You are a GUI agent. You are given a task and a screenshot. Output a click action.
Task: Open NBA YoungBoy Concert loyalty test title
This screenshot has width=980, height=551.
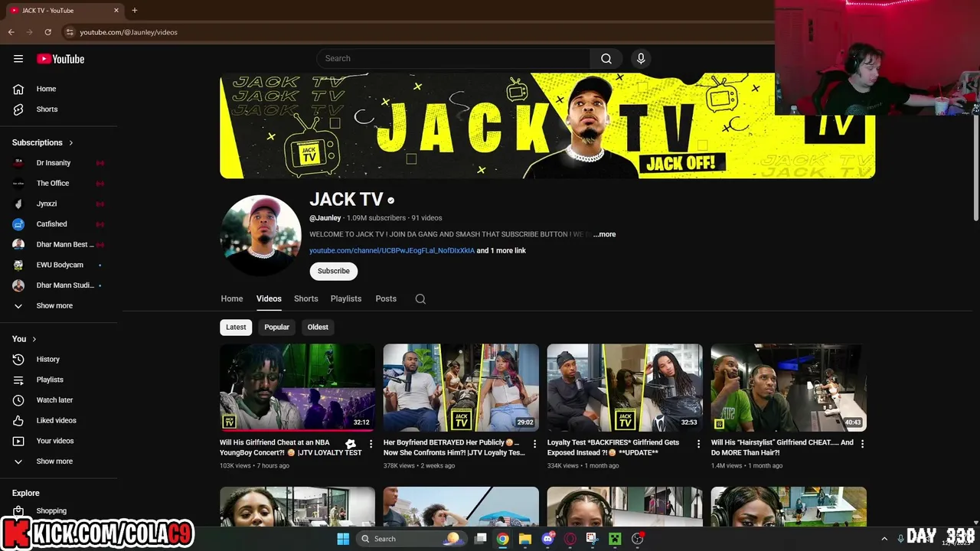tap(290, 448)
